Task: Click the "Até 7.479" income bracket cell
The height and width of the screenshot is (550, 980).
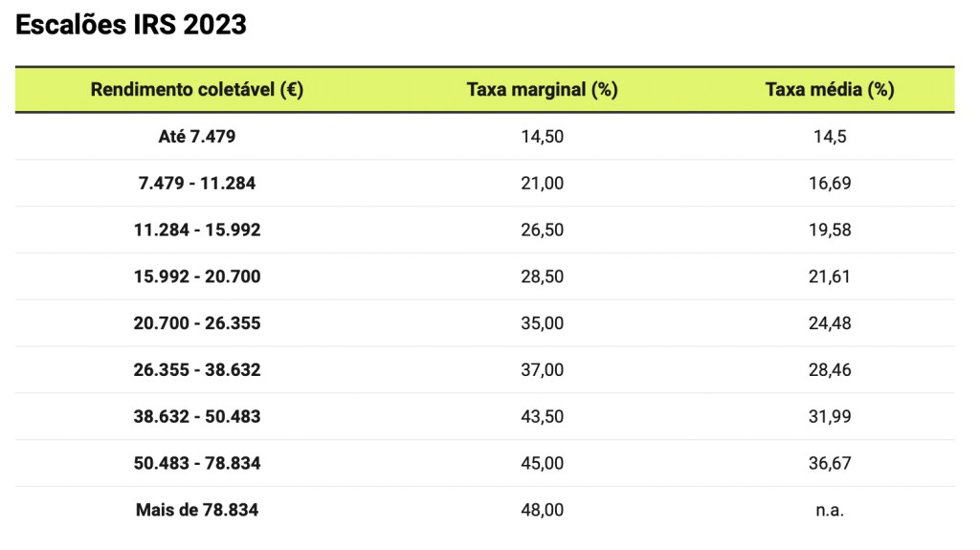Action: [x=197, y=137]
